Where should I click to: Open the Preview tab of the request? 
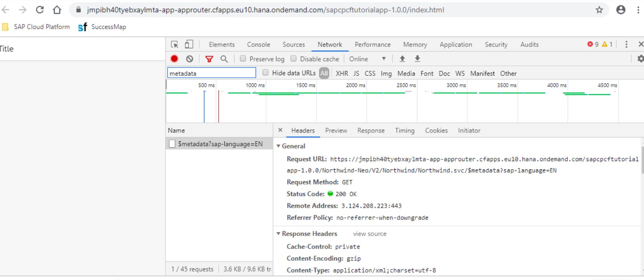click(x=336, y=131)
